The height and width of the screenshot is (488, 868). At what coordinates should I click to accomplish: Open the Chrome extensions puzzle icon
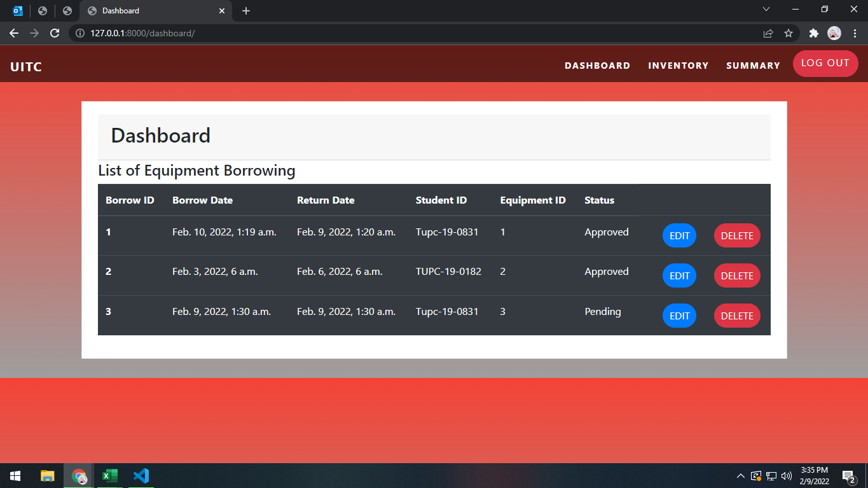tap(813, 33)
